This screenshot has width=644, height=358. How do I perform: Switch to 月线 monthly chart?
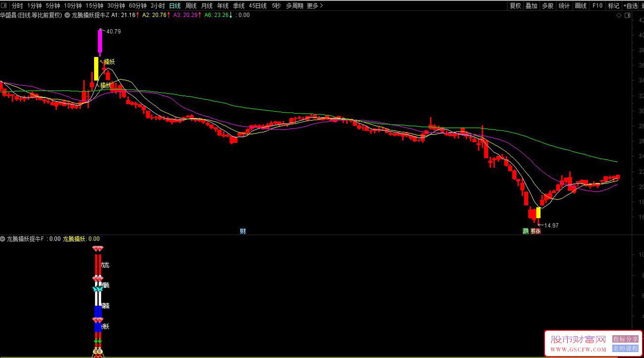[x=207, y=6]
